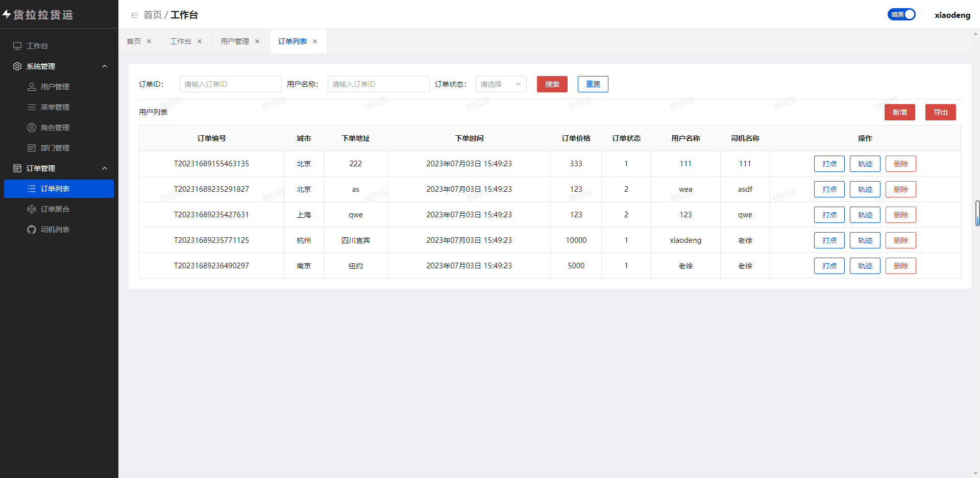Close the 用户管理 tab
Screen dimensions: 980x478
pos(257,41)
